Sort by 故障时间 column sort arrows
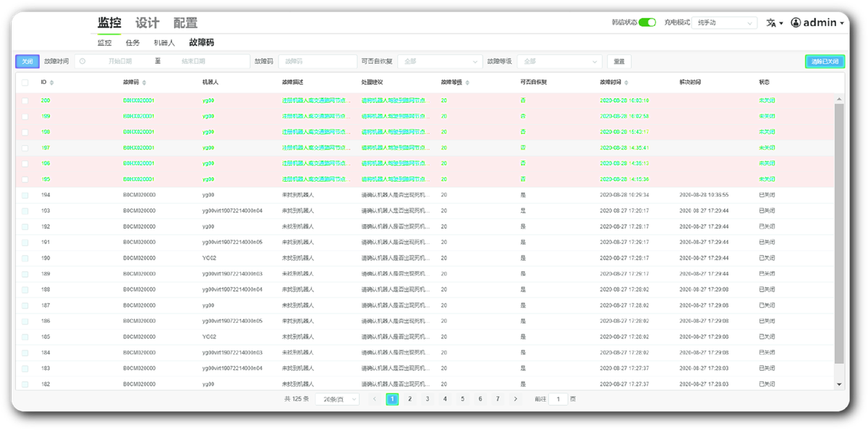Screen dimensions: 868x430 (626, 83)
